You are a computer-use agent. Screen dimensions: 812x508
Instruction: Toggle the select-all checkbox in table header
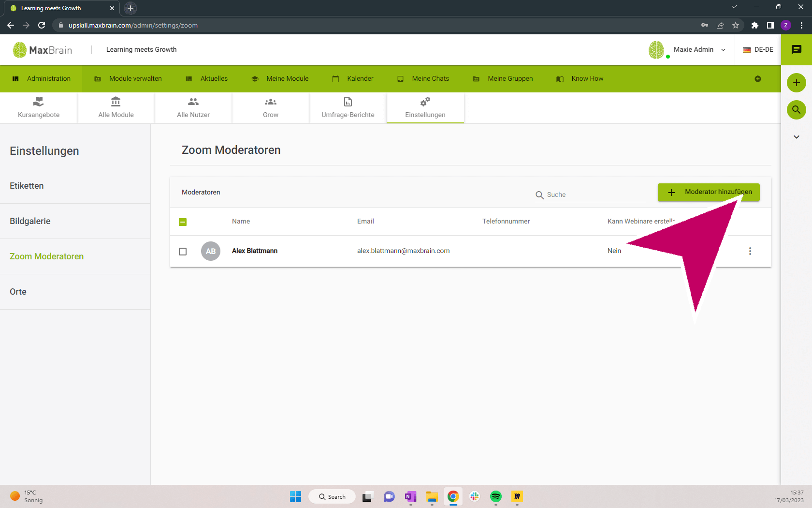[183, 222]
